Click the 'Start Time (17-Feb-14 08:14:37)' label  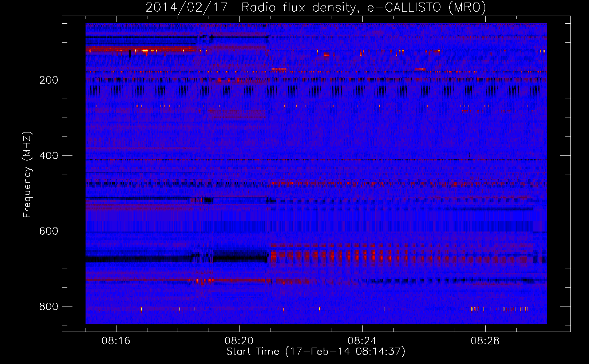pyautogui.click(x=316, y=352)
